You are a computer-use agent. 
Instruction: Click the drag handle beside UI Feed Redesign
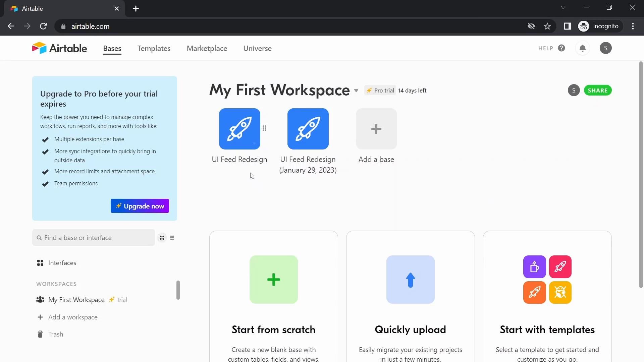[x=264, y=128]
